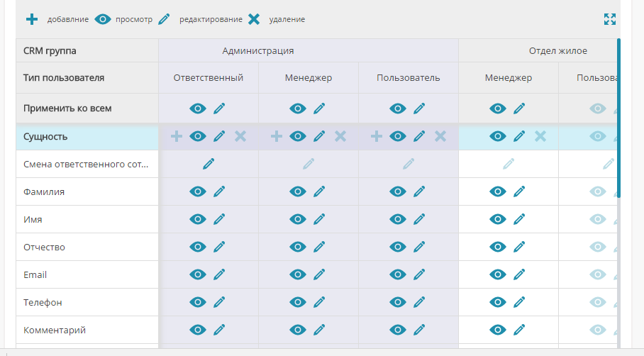The height and width of the screenshot is (356, 644).
Task: Click the fullscreen expand icon
Action: pyautogui.click(x=609, y=19)
